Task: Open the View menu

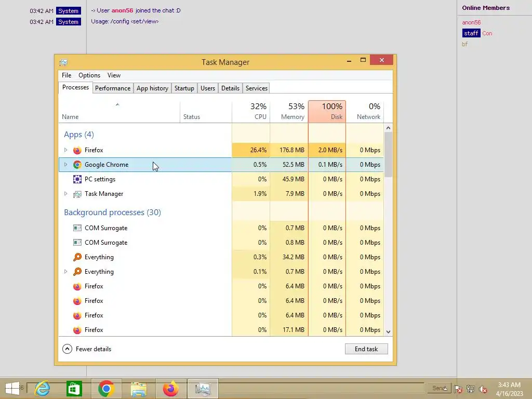Action: click(114, 75)
